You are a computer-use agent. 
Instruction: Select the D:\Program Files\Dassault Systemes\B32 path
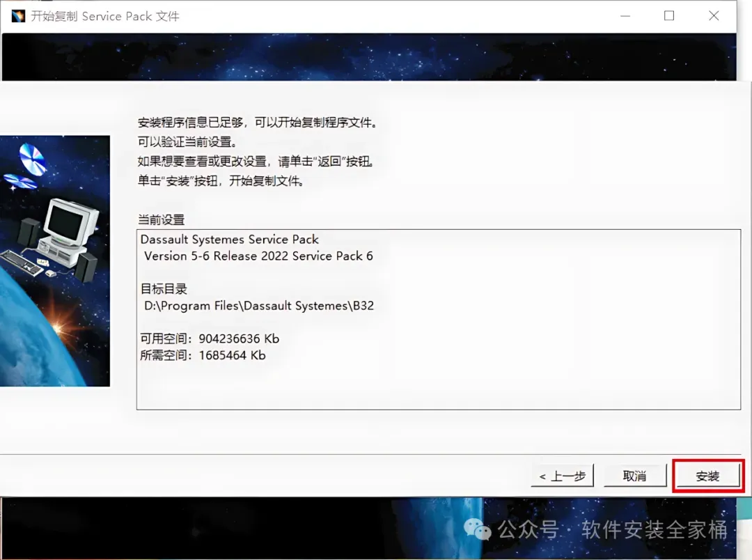click(x=259, y=306)
